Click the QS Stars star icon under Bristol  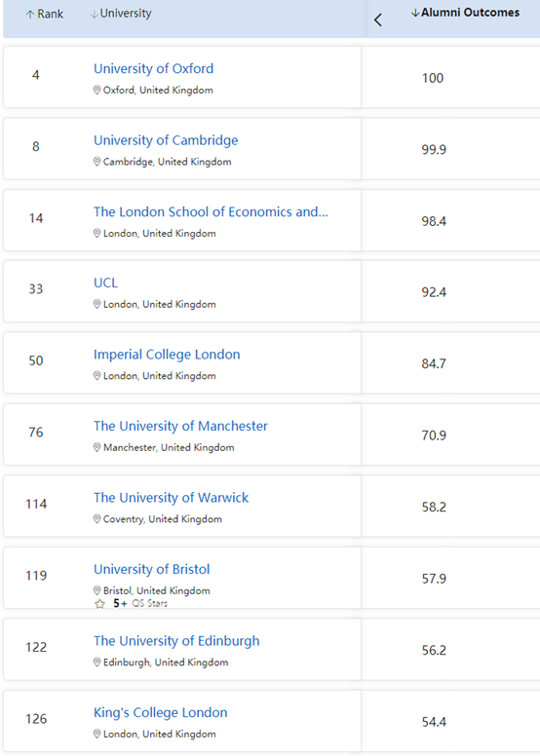(99, 604)
